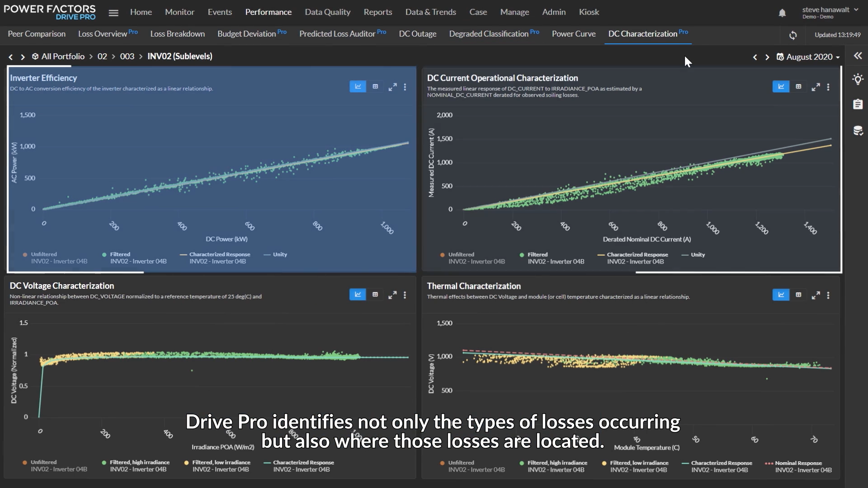Viewport: 868px width, 488px height.
Task: Open the clipboard icon in right sidebar
Action: (858, 104)
